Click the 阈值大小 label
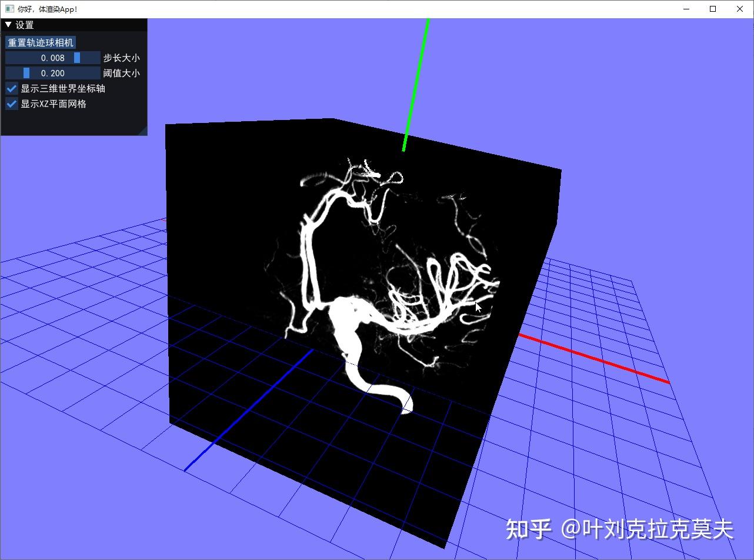The height and width of the screenshot is (560, 754). tap(122, 73)
